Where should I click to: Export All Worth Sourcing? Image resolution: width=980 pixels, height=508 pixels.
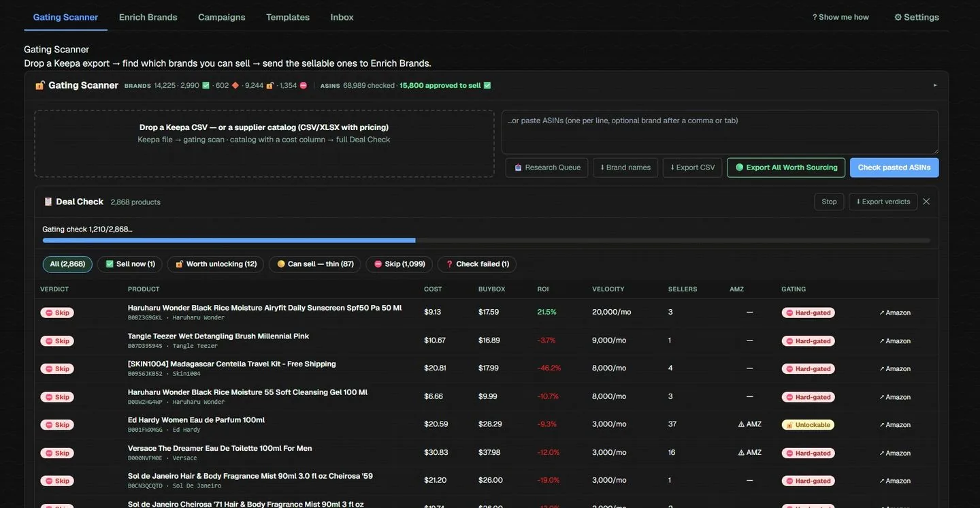[x=786, y=168]
